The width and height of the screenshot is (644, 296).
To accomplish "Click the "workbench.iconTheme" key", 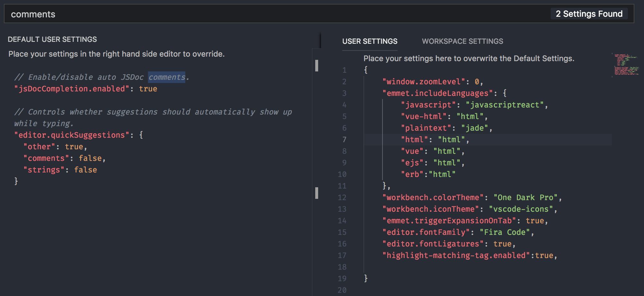I will [x=430, y=209].
